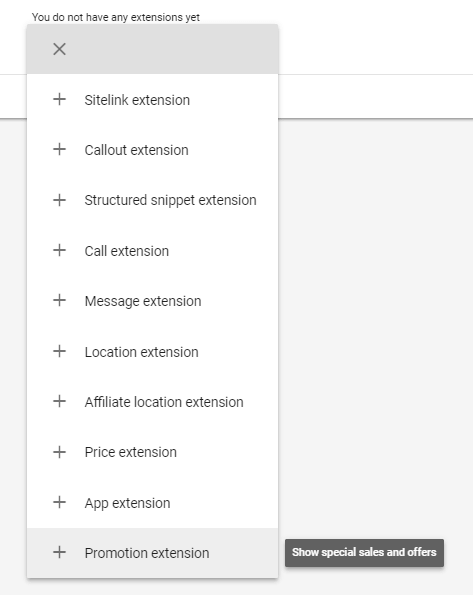The height and width of the screenshot is (595, 473).
Task: Close the extension menu with the X
Action: pos(59,49)
